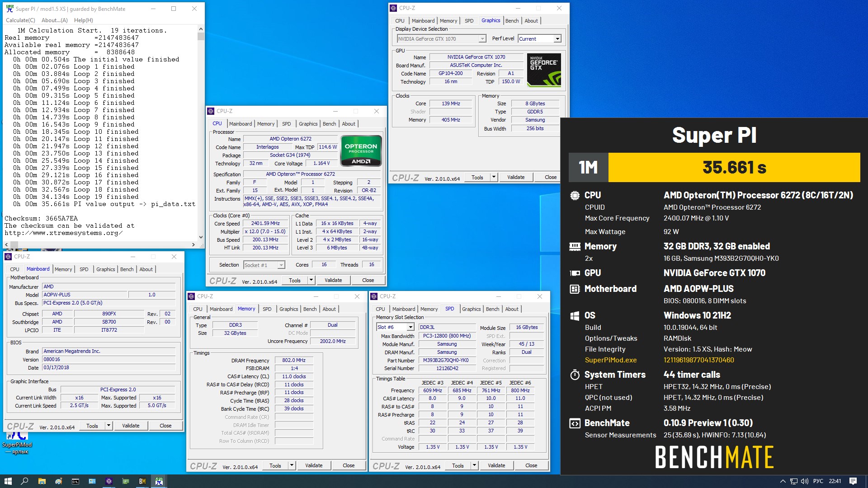Switch to SPD tab in CPU-Z Memory window

267,309
